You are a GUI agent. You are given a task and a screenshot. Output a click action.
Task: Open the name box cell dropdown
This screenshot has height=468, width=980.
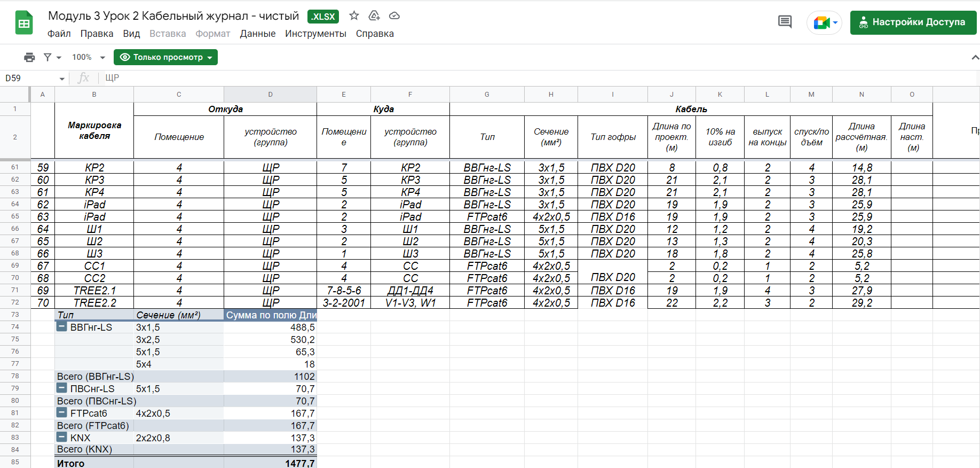62,79
